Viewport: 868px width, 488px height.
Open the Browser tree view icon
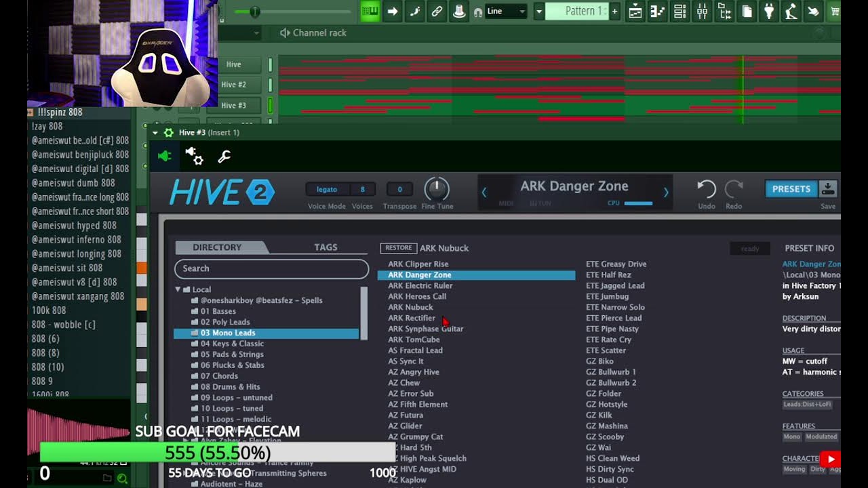coord(724,11)
